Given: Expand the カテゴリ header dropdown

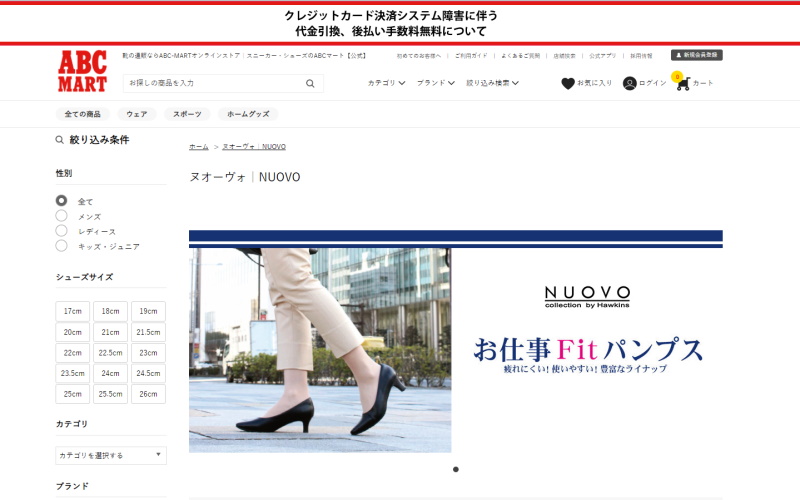Looking at the screenshot, I should pos(386,83).
